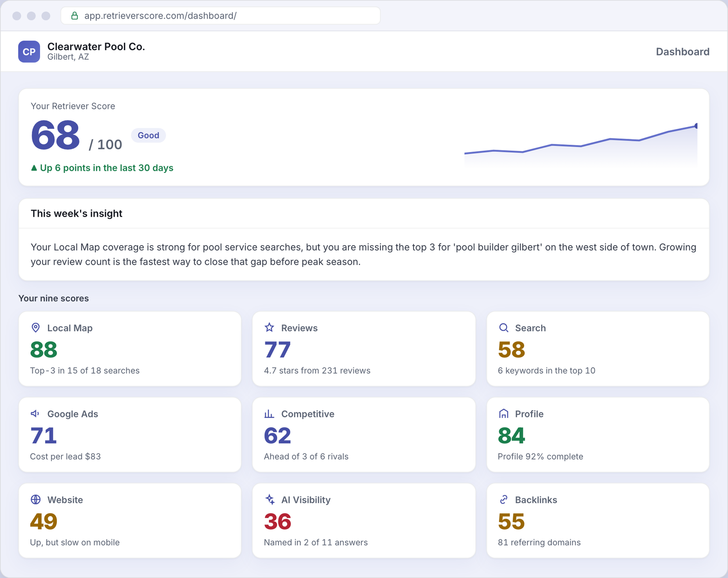Screen dimensions: 728x578
Task: Open the AI Visibility score 36
Action: click(x=278, y=522)
